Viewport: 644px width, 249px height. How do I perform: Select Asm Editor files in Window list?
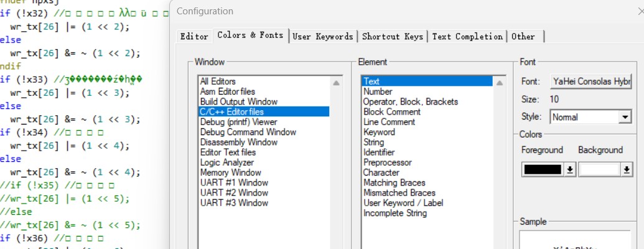(264, 92)
